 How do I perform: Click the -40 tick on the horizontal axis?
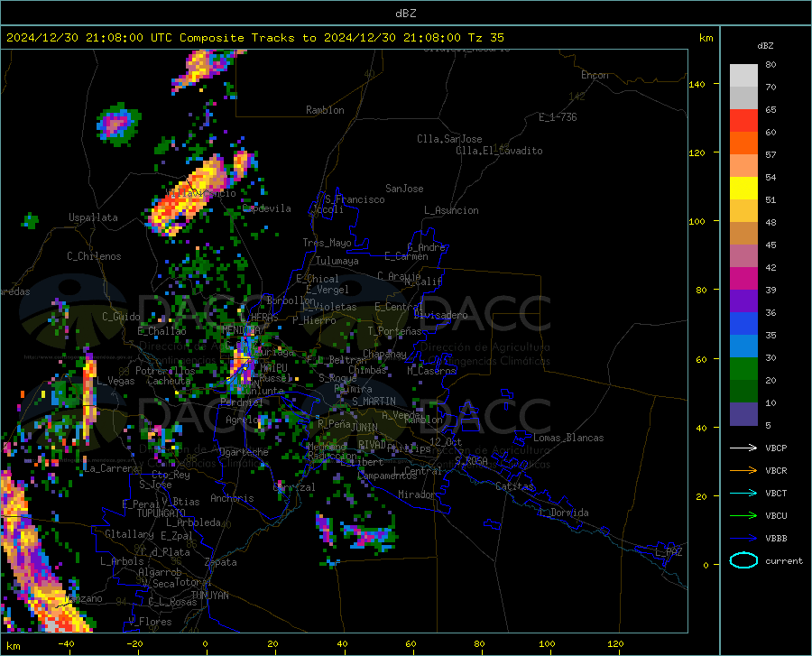click(66, 643)
